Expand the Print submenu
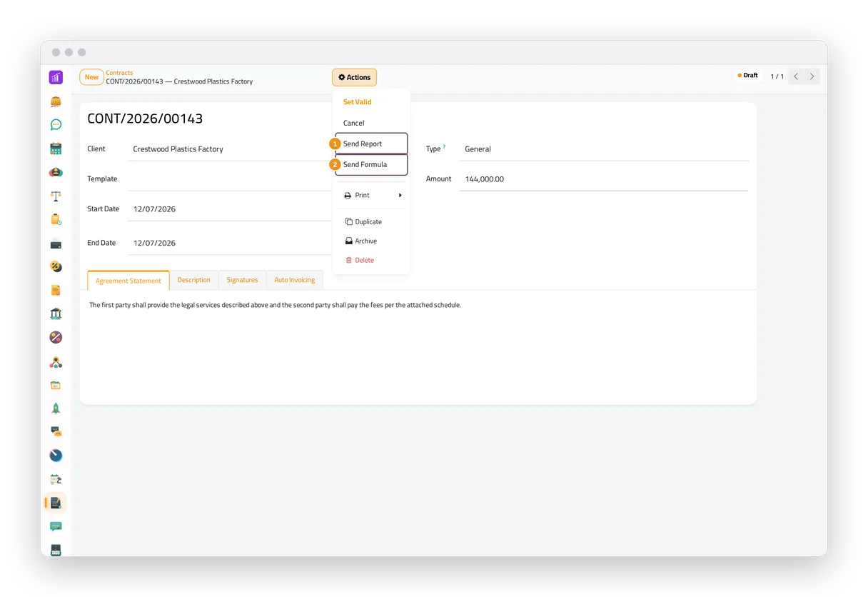Viewport: 868px width, 597px height. [372, 195]
